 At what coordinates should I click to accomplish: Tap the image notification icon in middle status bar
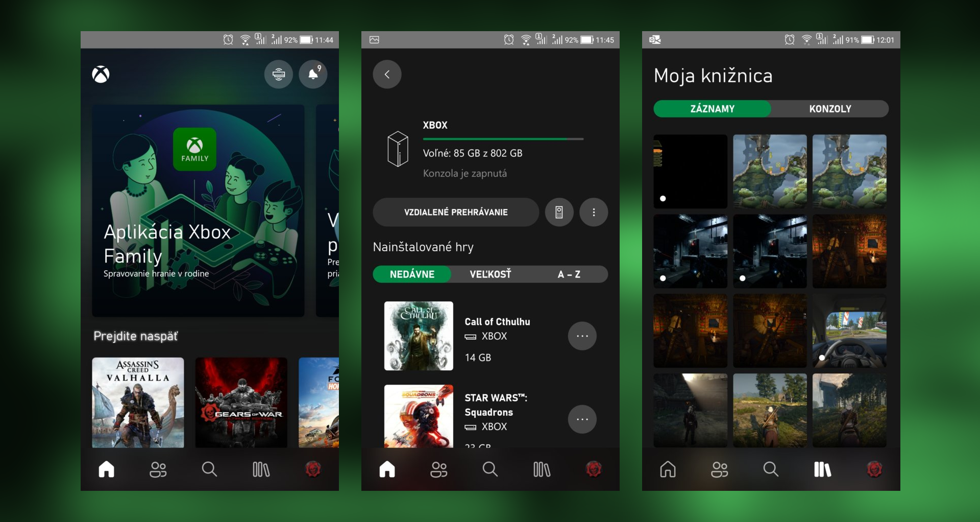374,39
